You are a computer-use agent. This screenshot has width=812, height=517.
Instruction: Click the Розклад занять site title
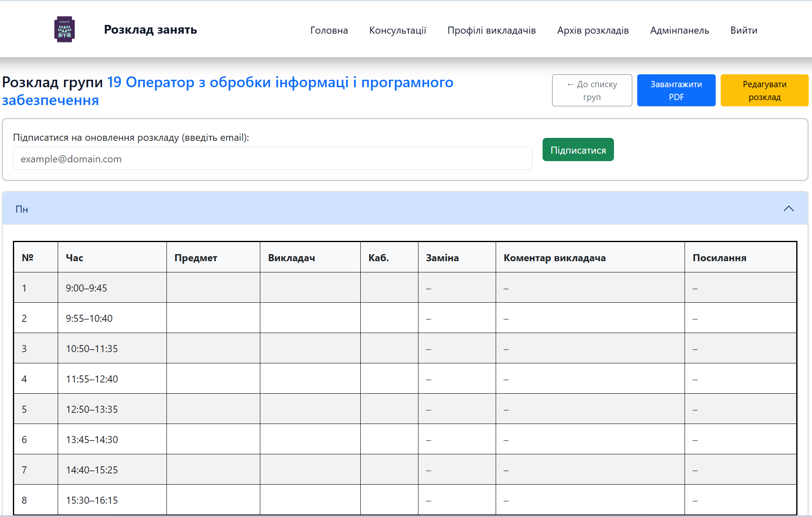coord(150,29)
